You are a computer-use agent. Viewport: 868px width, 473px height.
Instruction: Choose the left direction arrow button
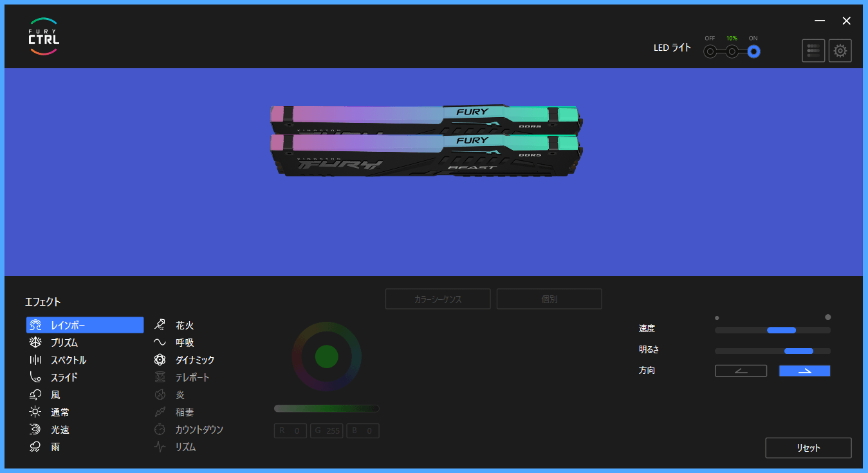741,371
